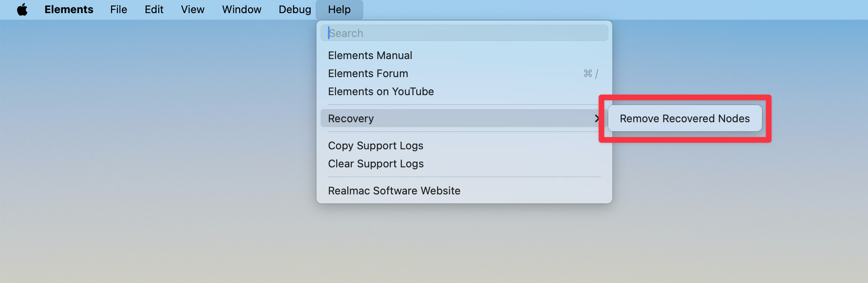Visit the Elements Forum
Screen dimensions: 868x283
pos(368,74)
